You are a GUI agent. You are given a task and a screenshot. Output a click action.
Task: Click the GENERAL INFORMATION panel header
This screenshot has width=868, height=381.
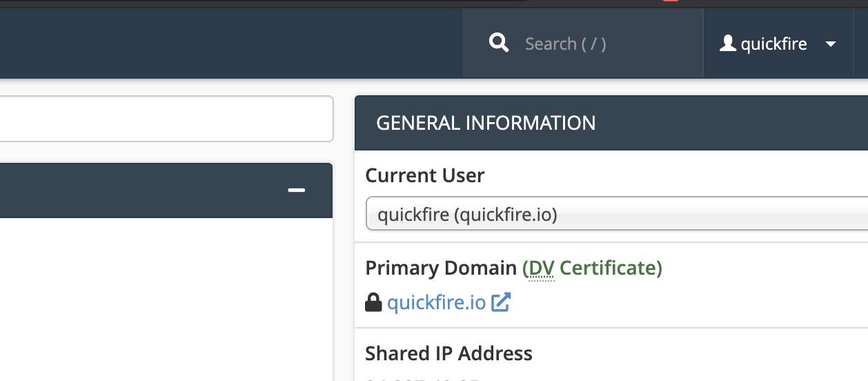click(486, 123)
